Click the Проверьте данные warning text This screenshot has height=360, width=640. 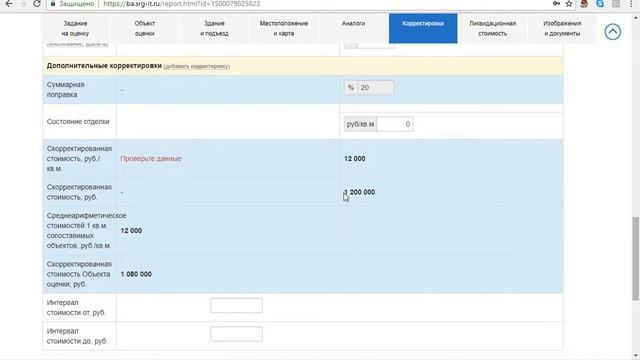tap(151, 159)
